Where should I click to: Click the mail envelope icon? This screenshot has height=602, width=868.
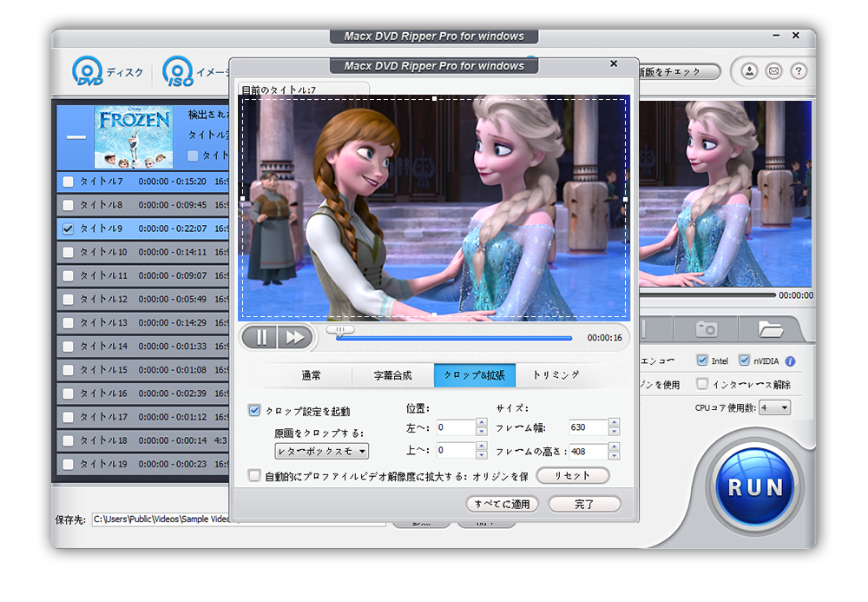(774, 71)
